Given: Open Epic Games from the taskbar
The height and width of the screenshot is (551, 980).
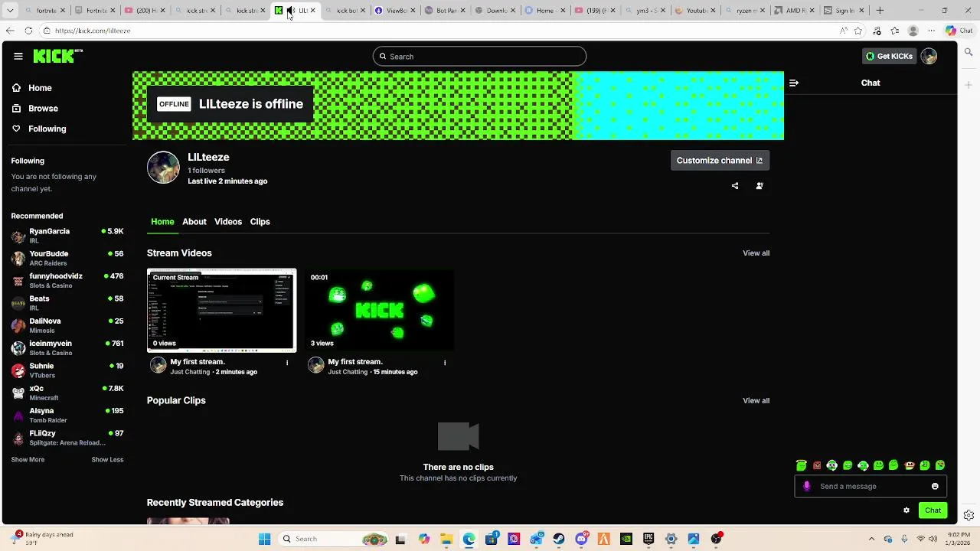Looking at the screenshot, I should [x=648, y=540].
